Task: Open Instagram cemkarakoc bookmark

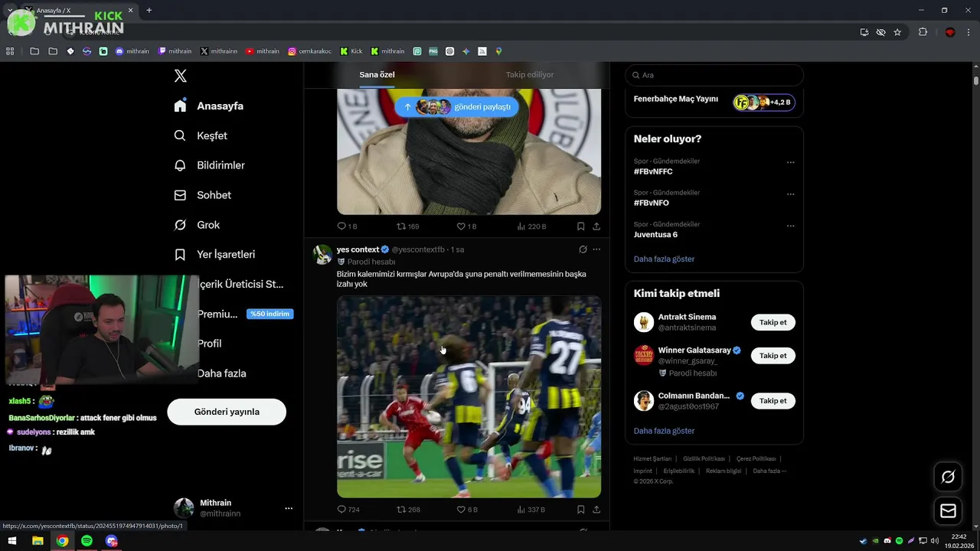Action: (x=310, y=51)
